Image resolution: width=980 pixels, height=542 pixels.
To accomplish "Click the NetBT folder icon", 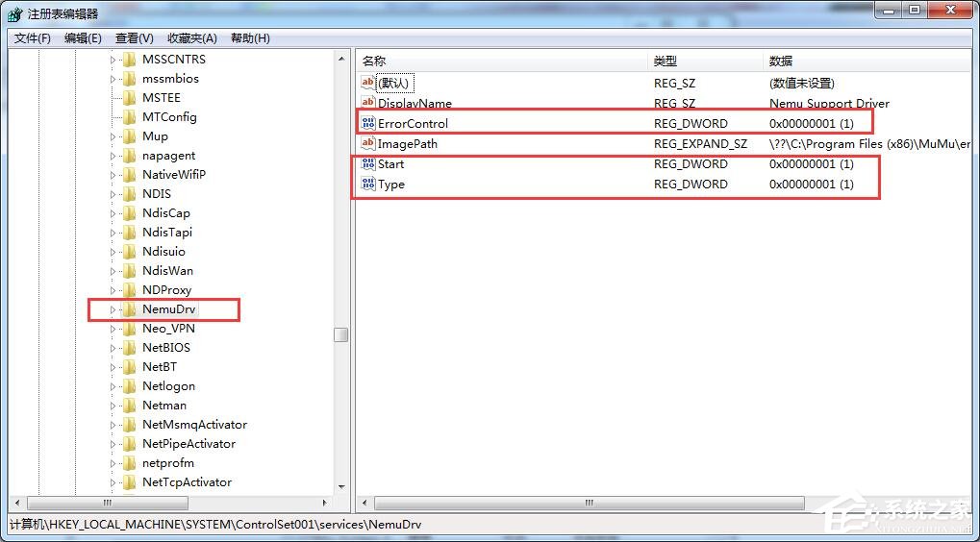I will tap(130, 367).
